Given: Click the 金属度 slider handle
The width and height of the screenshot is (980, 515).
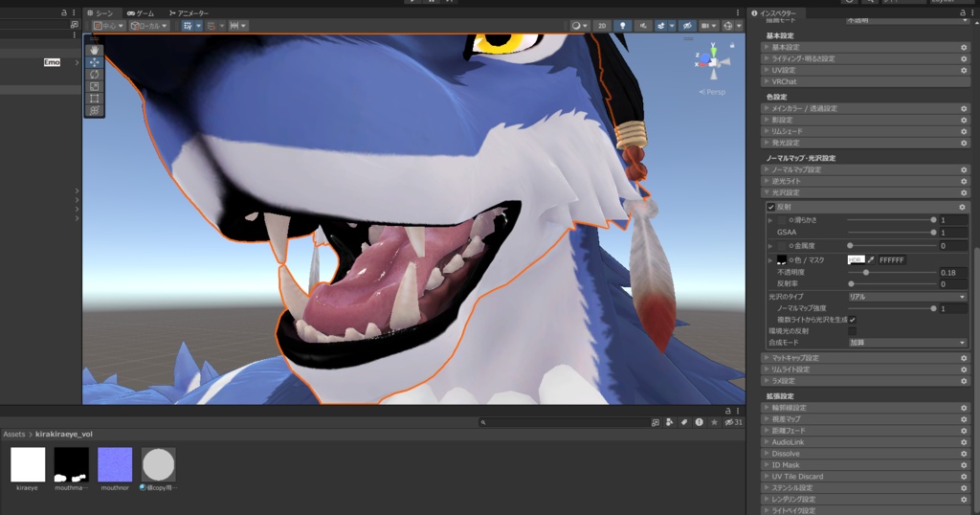Looking at the screenshot, I should pyautogui.click(x=850, y=246).
